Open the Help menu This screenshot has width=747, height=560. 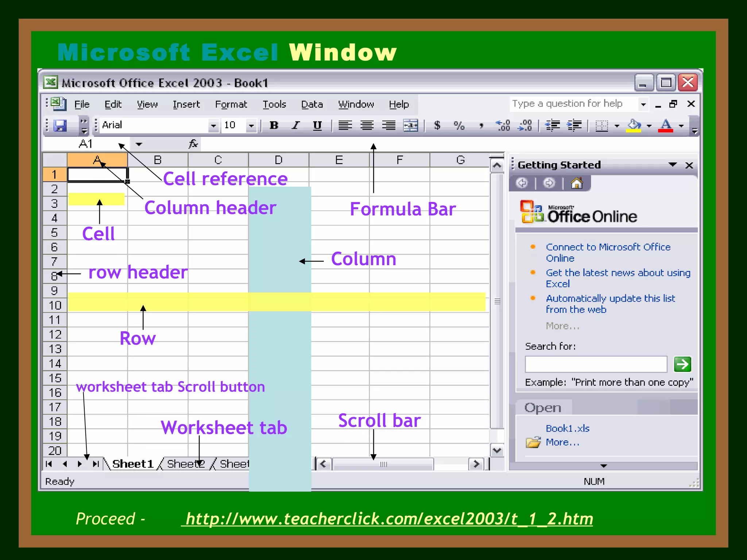(x=399, y=105)
